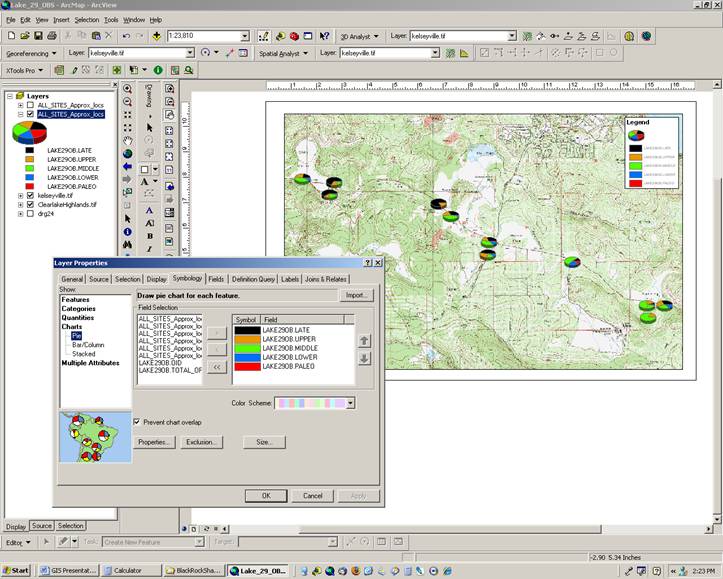Screen dimensions: 723x579
Task: Move selected field down arrow
Action: pyautogui.click(x=364, y=359)
